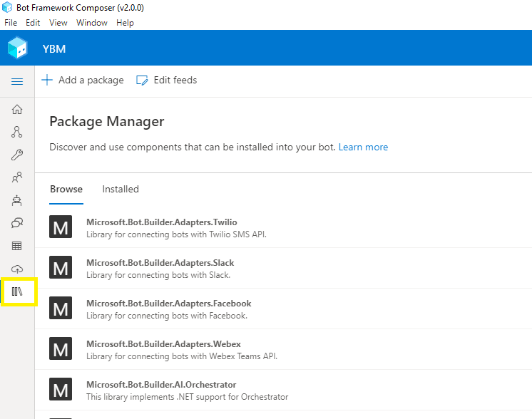Click the Webex package M logo
Viewport: 532px width, 419px height.
coord(61,348)
